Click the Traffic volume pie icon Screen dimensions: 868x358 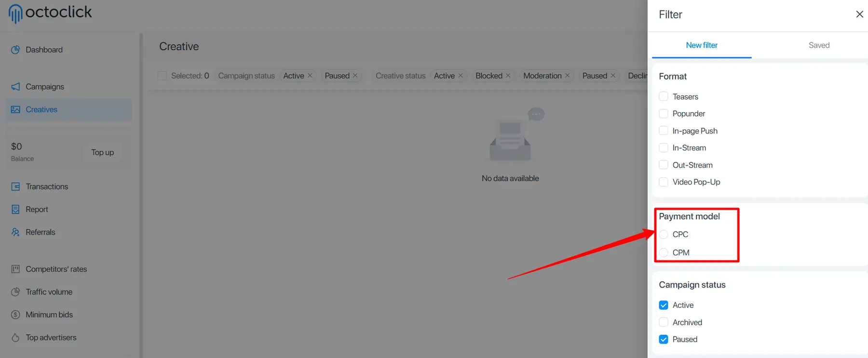click(15, 292)
